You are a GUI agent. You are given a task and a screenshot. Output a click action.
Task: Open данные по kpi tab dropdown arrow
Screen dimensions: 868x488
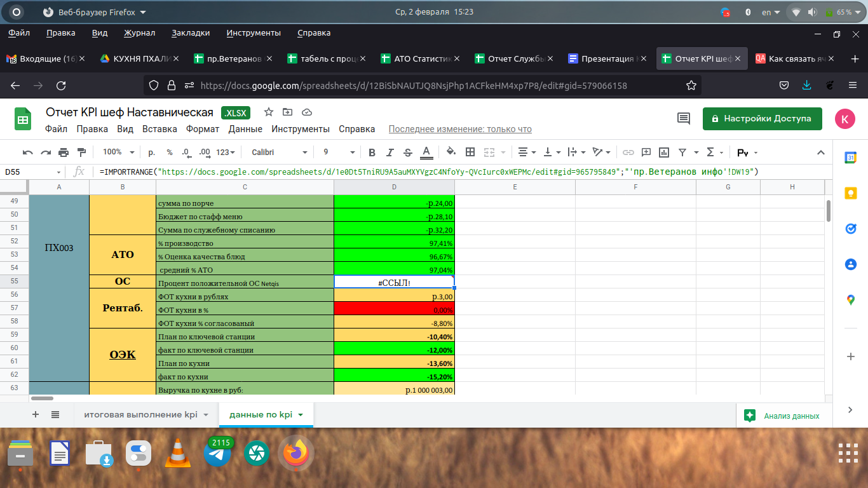tap(301, 415)
